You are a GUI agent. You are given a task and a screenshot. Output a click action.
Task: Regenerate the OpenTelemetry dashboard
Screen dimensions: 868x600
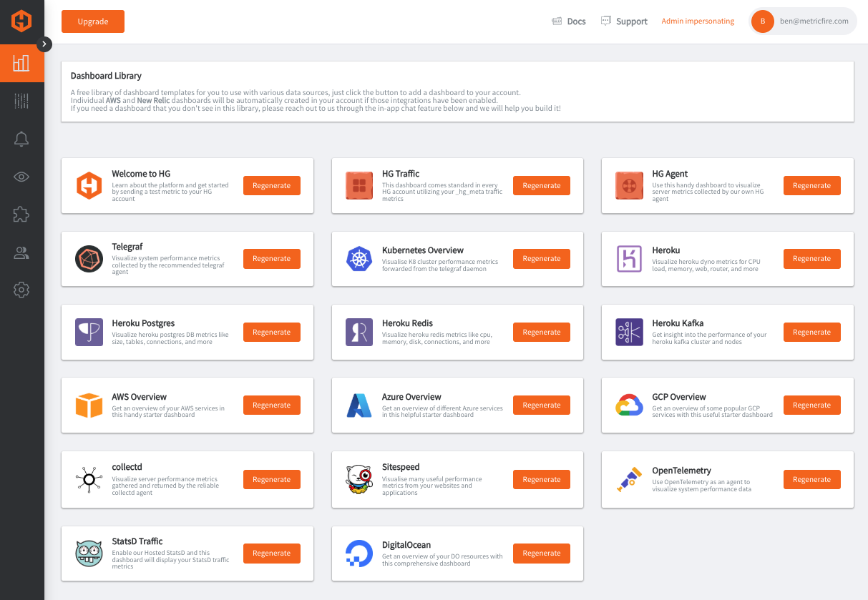point(811,480)
